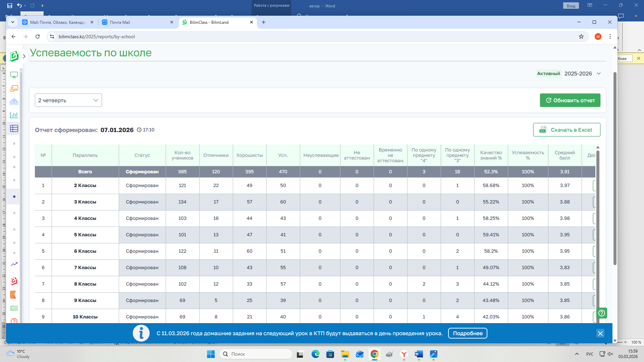The width and height of the screenshot is (644, 362).
Task: Open the purple trend line sidebar icon
Action: click(14, 264)
